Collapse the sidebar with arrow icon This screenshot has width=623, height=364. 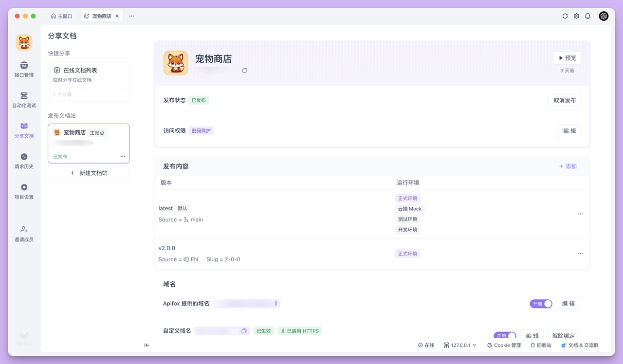[147, 345]
